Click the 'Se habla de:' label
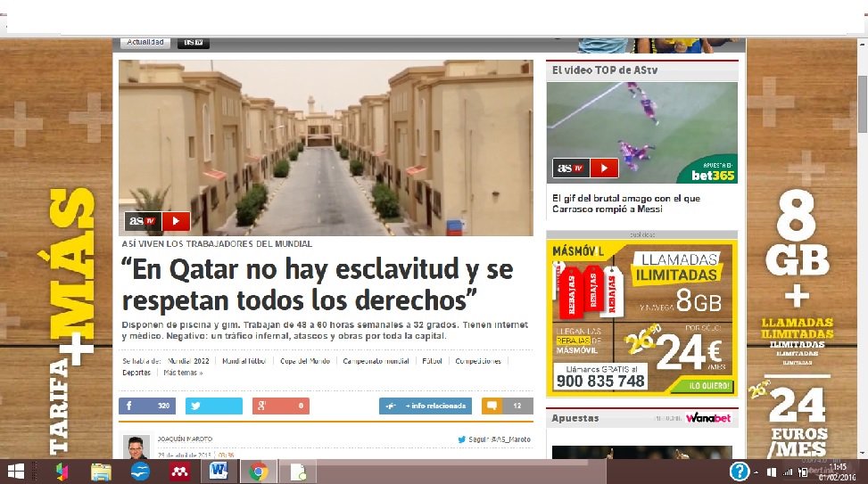 tap(141, 361)
